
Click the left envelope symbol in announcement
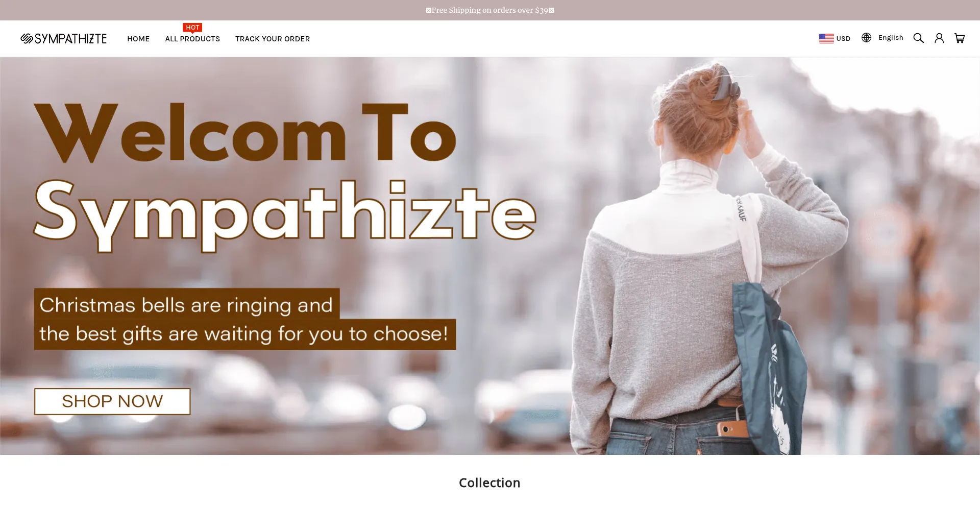click(429, 10)
